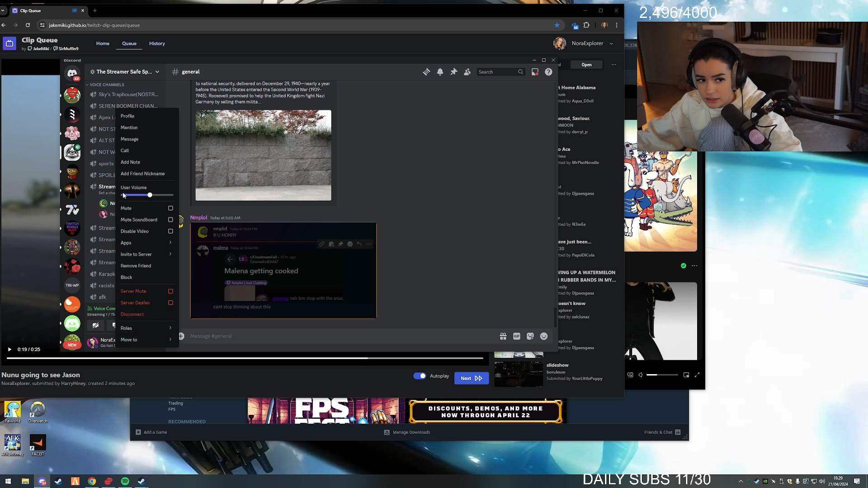Click the Palworld desktop shortcut
The image size is (868, 488).
tap(13, 412)
